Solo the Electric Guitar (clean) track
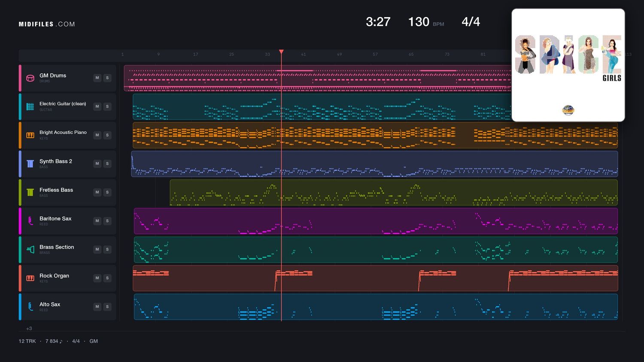This screenshot has width=644, height=362. click(107, 106)
